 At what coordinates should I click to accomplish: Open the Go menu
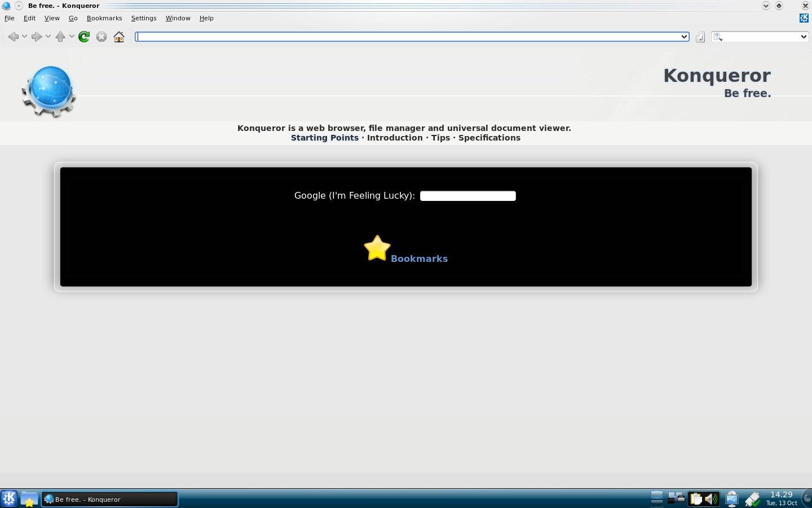(x=73, y=18)
